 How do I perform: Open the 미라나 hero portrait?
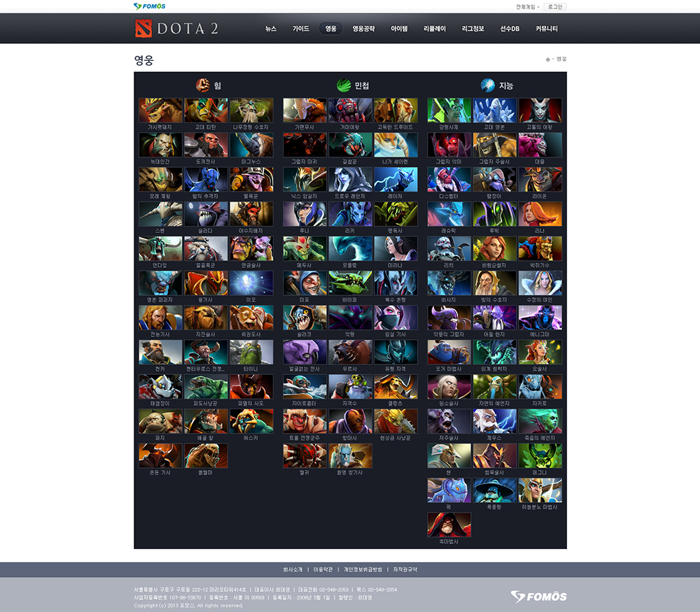click(x=395, y=248)
